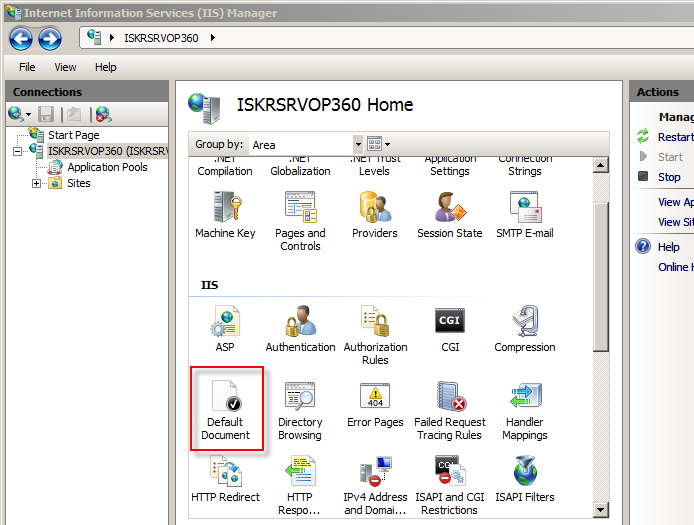
Task: Select Sites in the Connections tree
Action: [79, 183]
